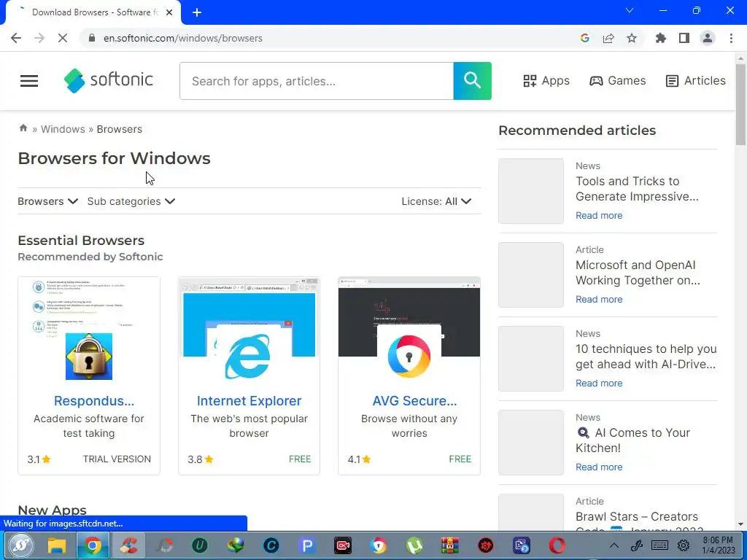Viewport: 747px width, 560px height.
Task: Focus the 'Search for apps, articles...' field
Action: pyautogui.click(x=317, y=81)
